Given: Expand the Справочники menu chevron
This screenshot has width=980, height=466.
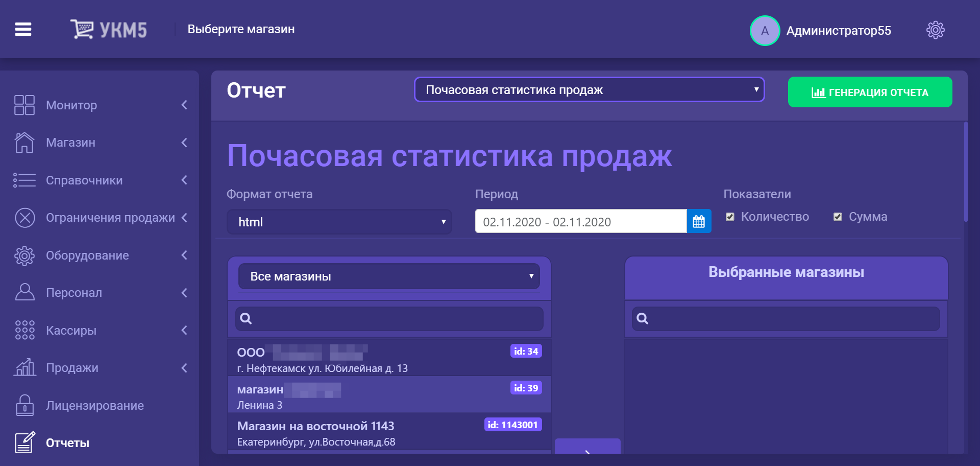Looking at the screenshot, I should click(184, 180).
